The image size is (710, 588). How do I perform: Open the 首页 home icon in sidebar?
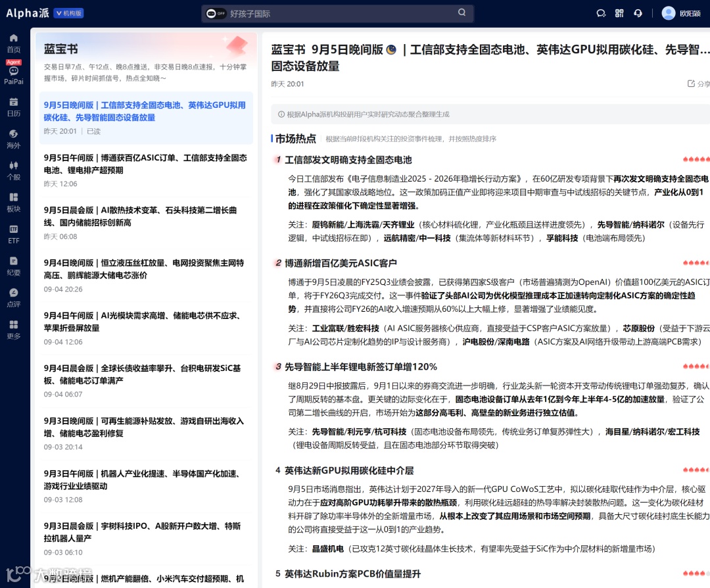tap(14, 43)
